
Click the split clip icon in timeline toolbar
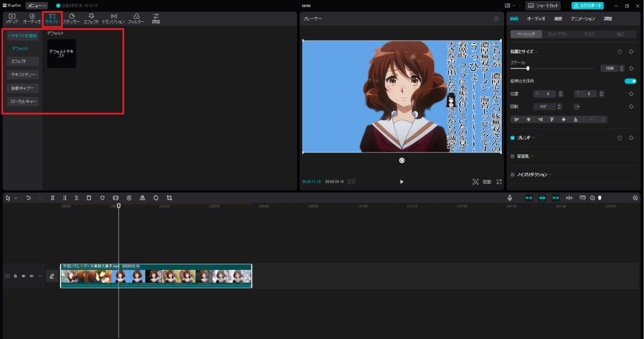pos(53,198)
